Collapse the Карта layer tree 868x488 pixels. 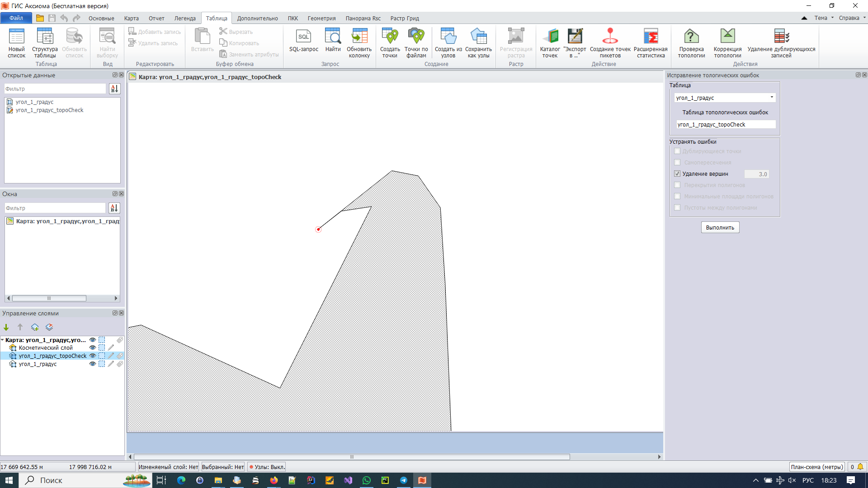pos(4,340)
